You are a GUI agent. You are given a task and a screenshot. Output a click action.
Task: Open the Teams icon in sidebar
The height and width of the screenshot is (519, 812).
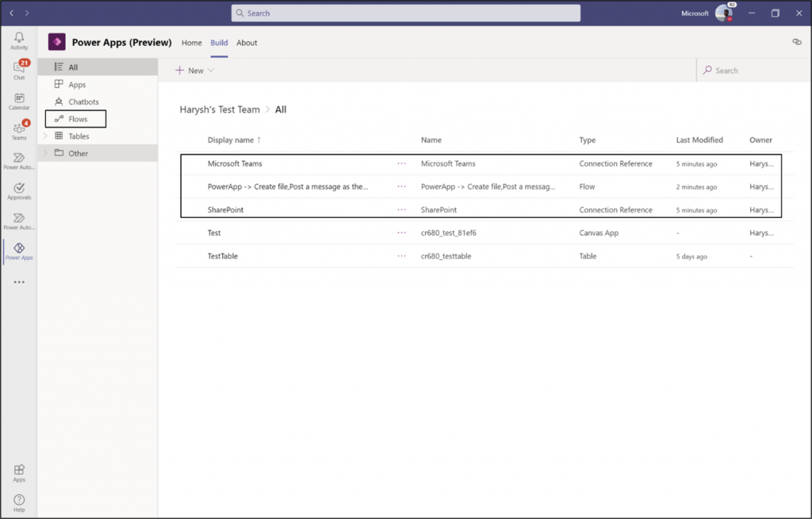pyautogui.click(x=19, y=131)
